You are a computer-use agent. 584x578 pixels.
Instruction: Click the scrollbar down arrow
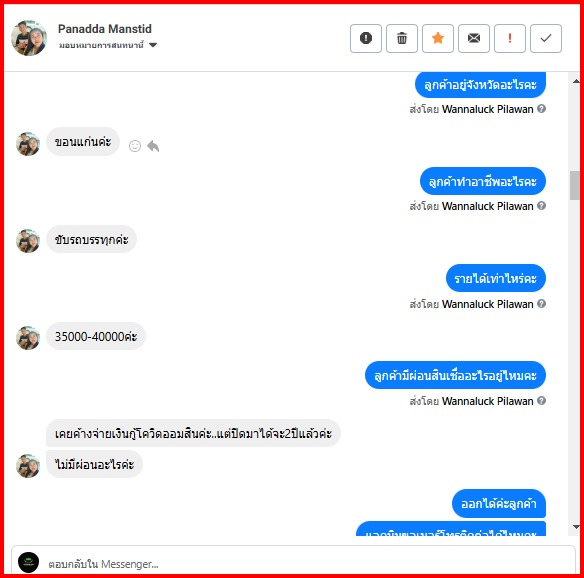click(x=576, y=527)
